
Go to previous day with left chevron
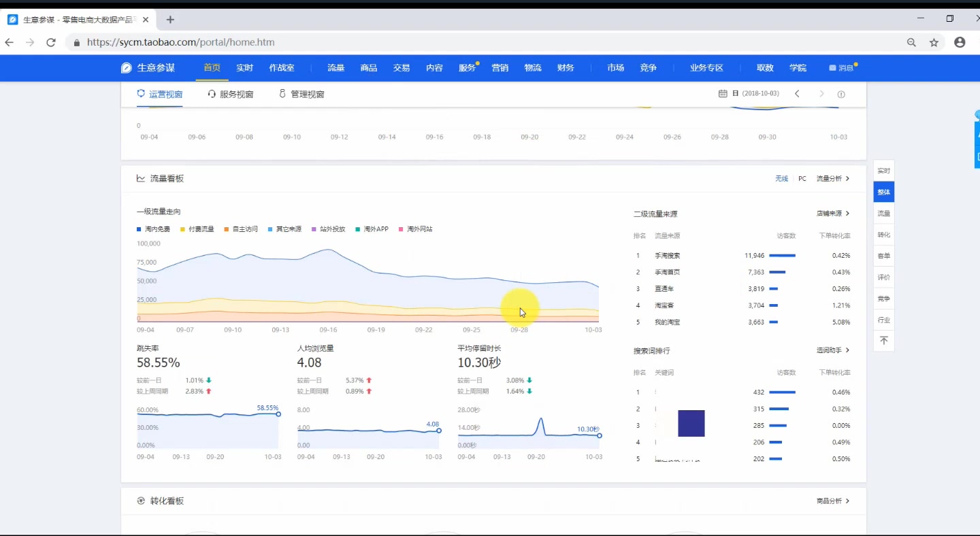pyautogui.click(x=797, y=93)
